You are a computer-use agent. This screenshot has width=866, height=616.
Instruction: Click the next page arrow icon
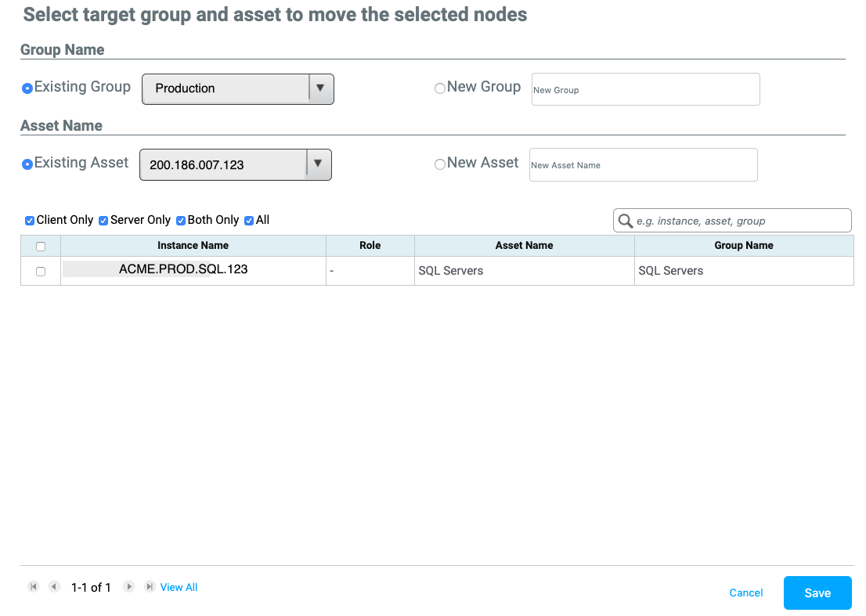(129, 586)
